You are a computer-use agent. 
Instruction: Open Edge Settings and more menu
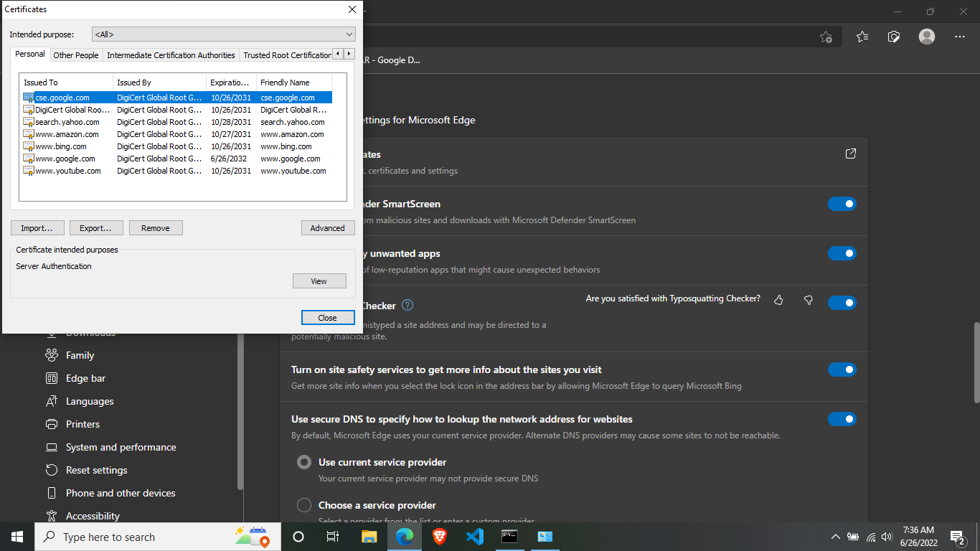tap(960, 37)
